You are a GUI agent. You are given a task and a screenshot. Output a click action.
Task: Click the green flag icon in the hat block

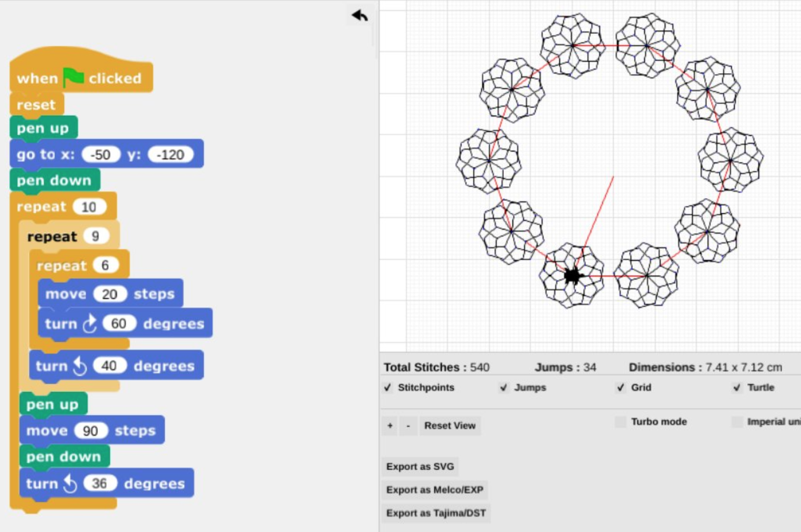click(73, 76)
